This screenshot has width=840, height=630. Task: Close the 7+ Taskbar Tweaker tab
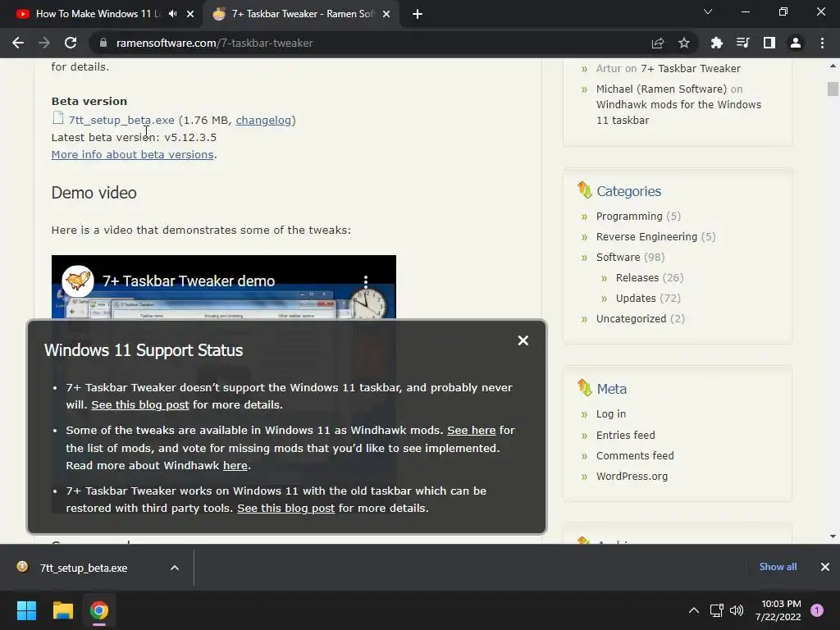coord(386,14)
